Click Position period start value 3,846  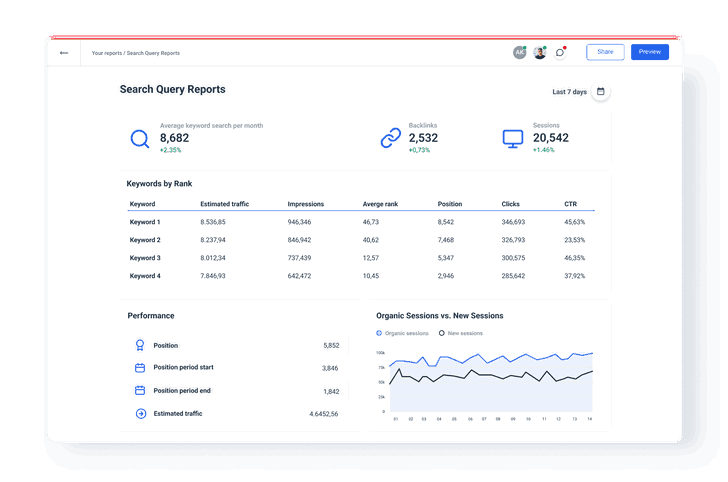[330, 368]
